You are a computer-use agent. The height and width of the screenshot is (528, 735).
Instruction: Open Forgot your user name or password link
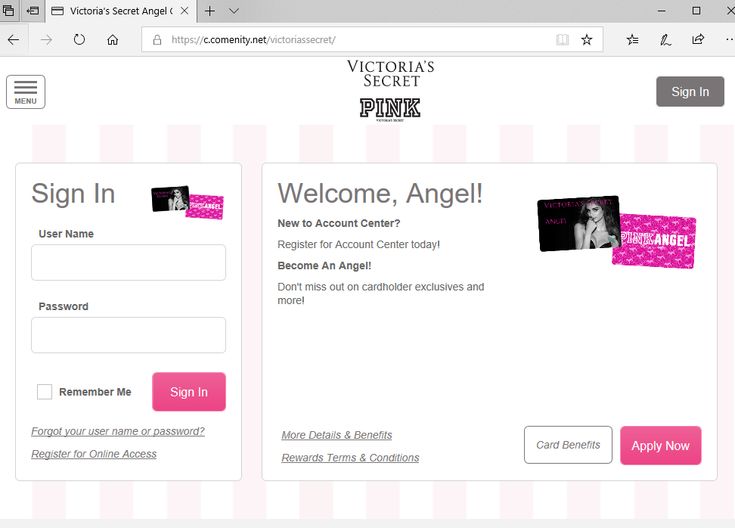click(x=118, y=431)
